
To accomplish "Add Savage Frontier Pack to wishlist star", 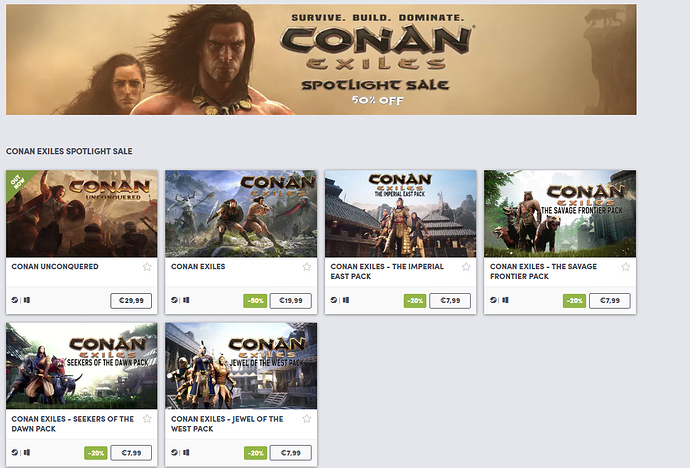I will [x=626, y=267].
